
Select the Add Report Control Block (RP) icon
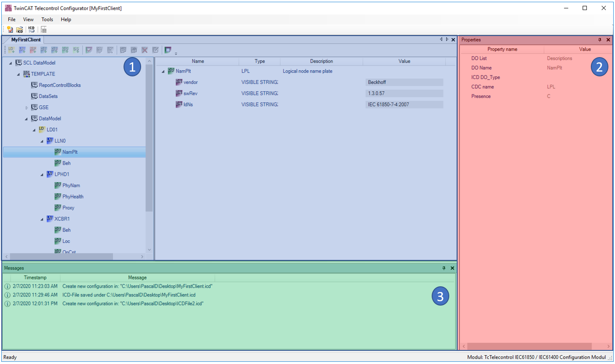(x=33, y=50)
